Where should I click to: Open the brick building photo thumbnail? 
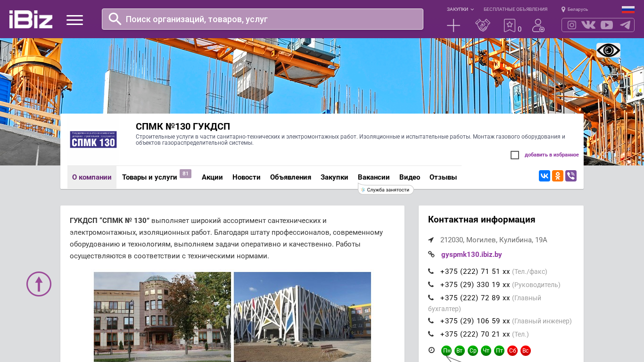[162, 317]
